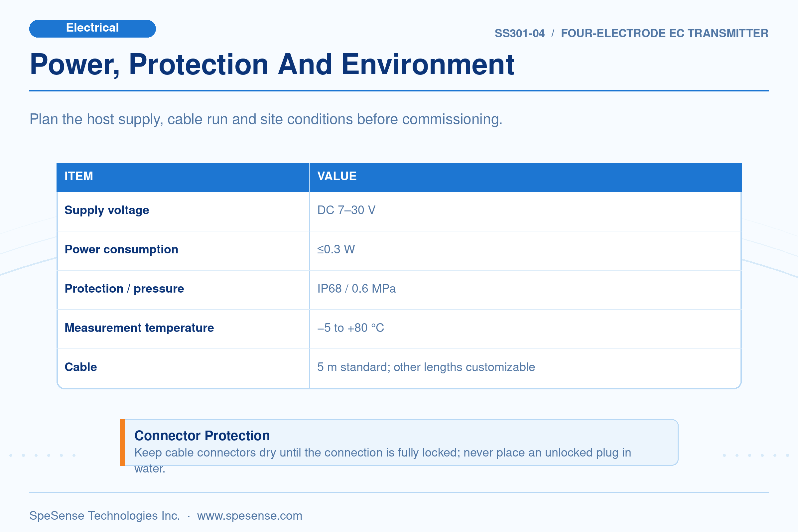Click SpeSense Technologies Inc. footer text
This screenshot has height=532, width=798.
tap(104, 515)
